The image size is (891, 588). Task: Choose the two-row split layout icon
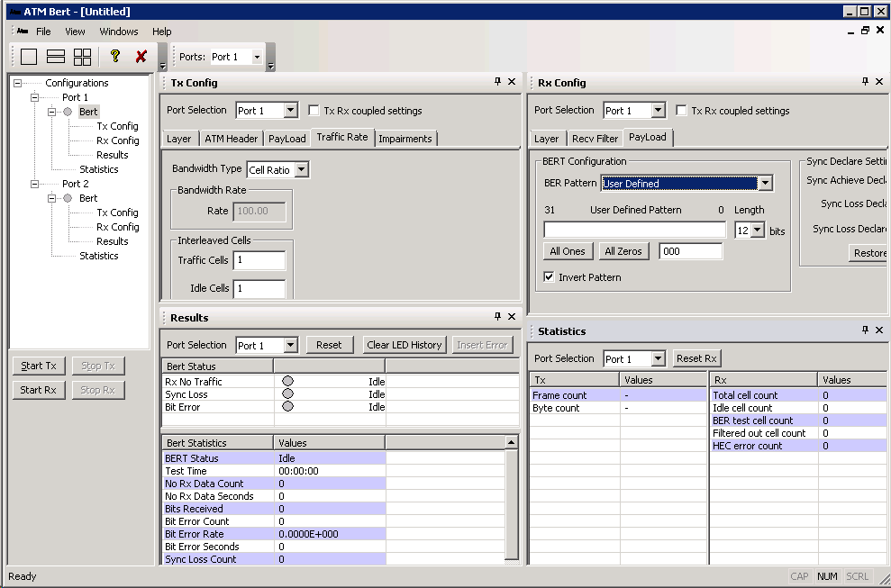coord(56,56)
